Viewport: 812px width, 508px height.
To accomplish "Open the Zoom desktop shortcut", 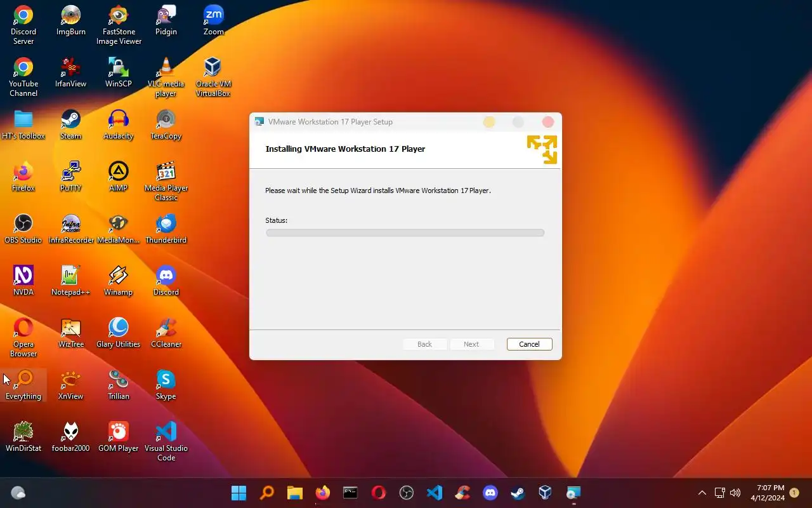I will point(213,20).
